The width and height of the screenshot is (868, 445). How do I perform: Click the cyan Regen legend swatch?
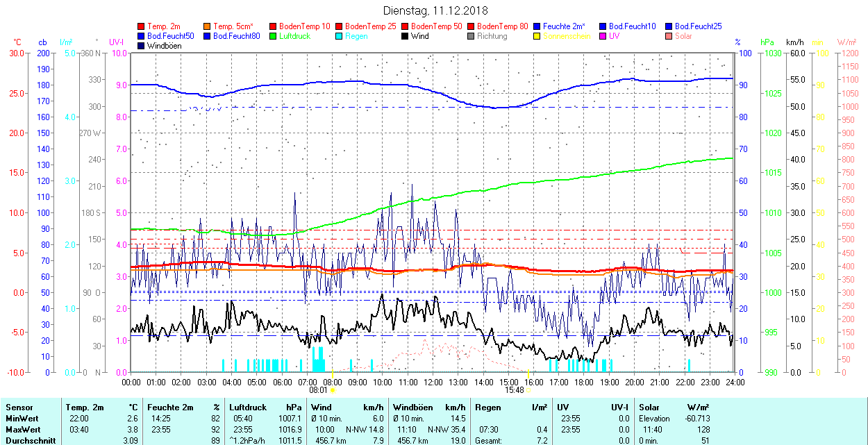click(340, 36)
